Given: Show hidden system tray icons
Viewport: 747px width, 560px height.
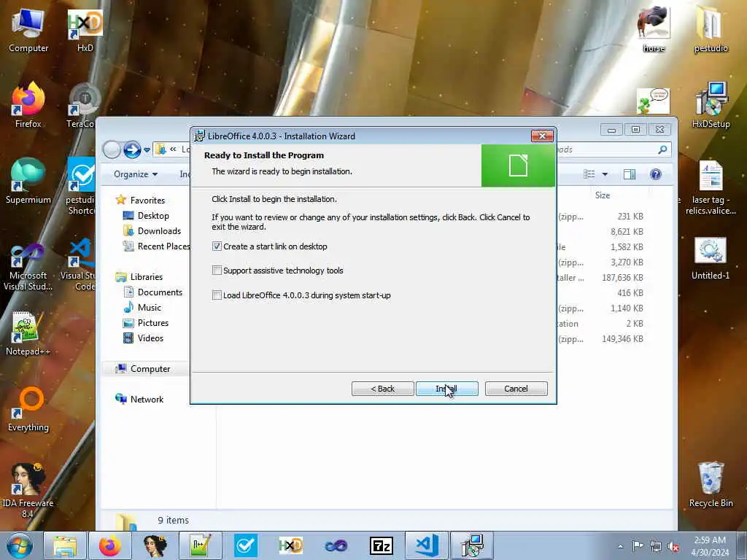Looking at the screenshot, I should (620, 546).
